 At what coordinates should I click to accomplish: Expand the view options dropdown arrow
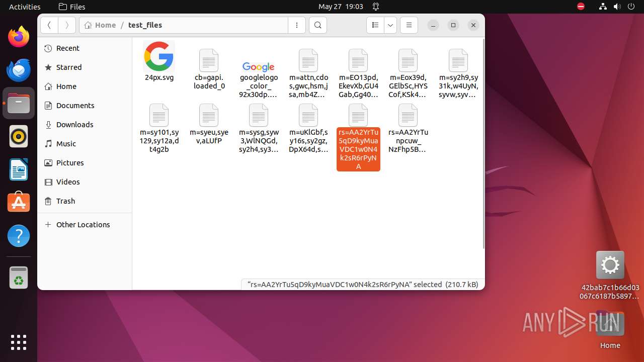click(390, 25)
